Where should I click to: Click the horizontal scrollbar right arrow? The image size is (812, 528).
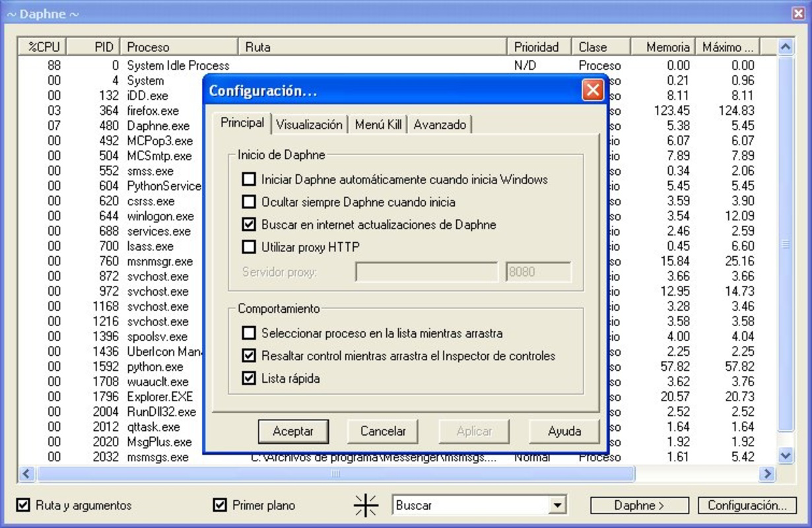[x=766, y=473]
